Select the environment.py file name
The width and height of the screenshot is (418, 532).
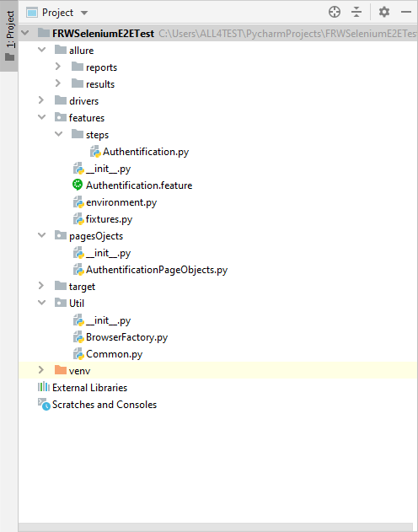click(x=121, y=202)
